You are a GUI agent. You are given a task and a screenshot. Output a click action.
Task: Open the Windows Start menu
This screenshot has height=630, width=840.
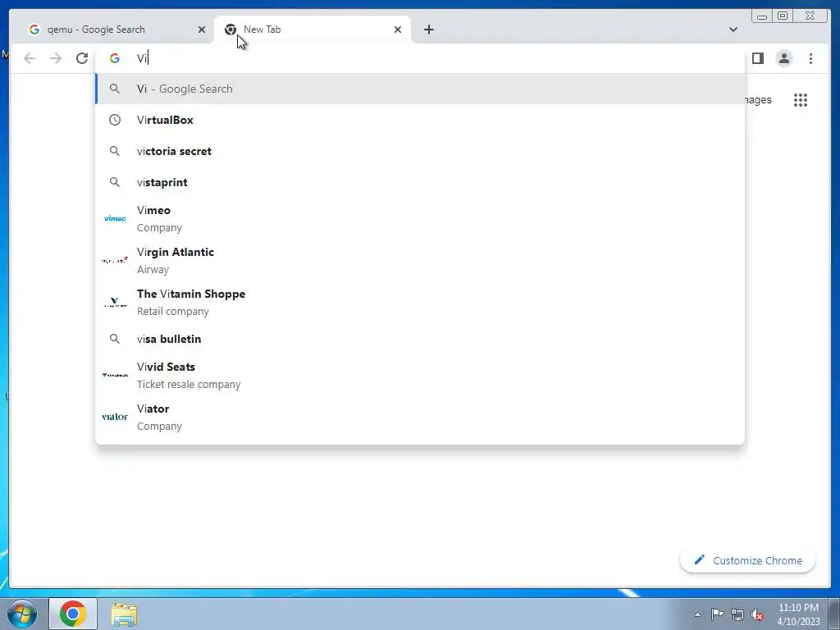click(x=22, y=614)
